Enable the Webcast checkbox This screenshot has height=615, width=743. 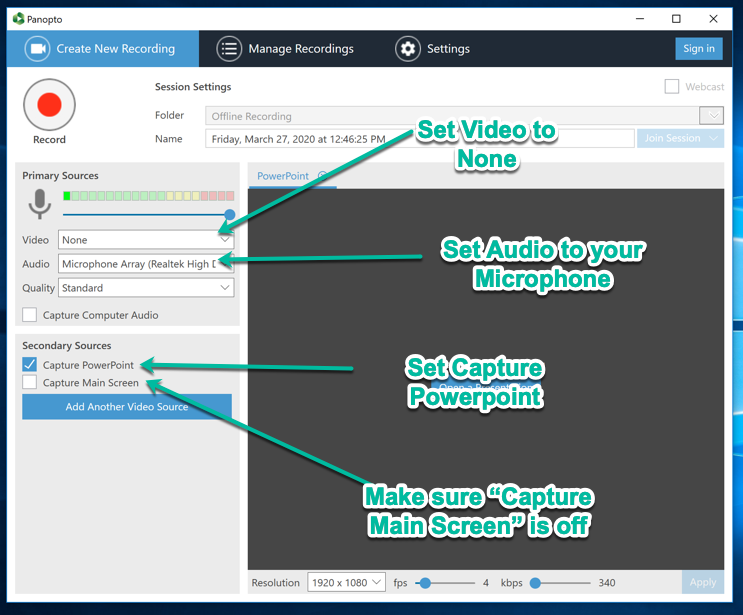click(x=671, y=87)
